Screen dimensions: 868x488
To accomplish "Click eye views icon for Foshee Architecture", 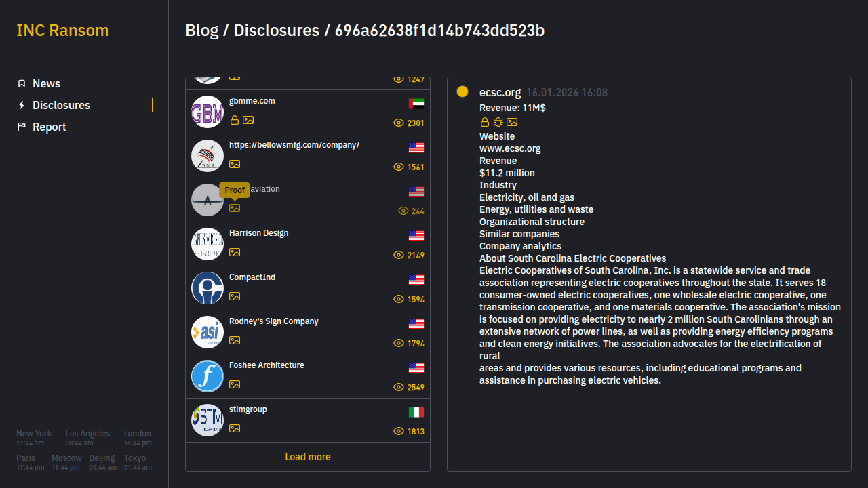I will pyautogui.click(x=399, y=387).
